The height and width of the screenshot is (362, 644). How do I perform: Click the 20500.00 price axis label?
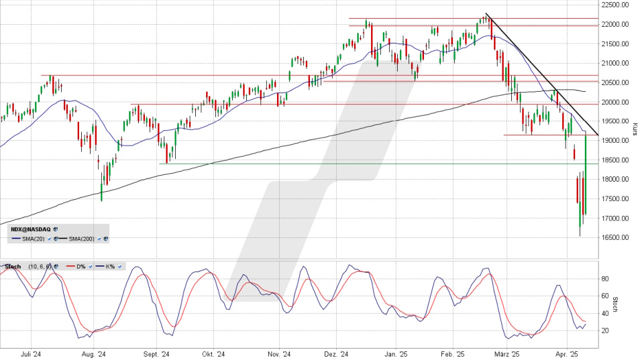615,82
